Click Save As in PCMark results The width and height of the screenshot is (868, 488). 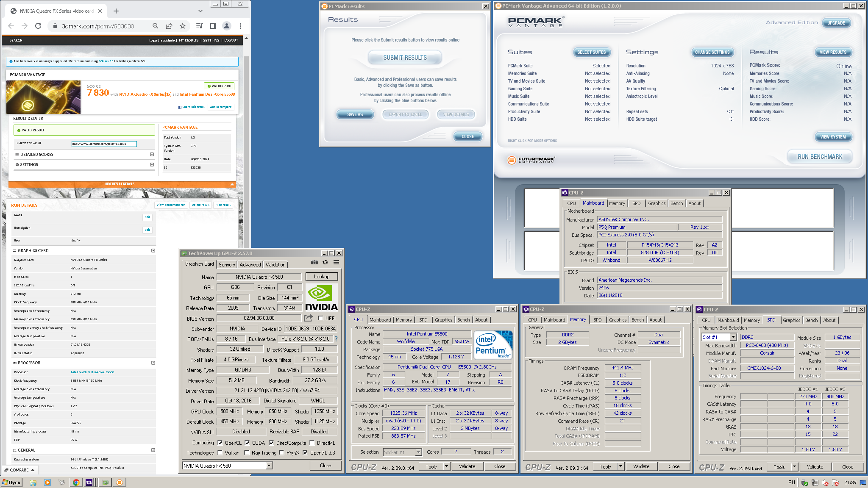(355, 114)
